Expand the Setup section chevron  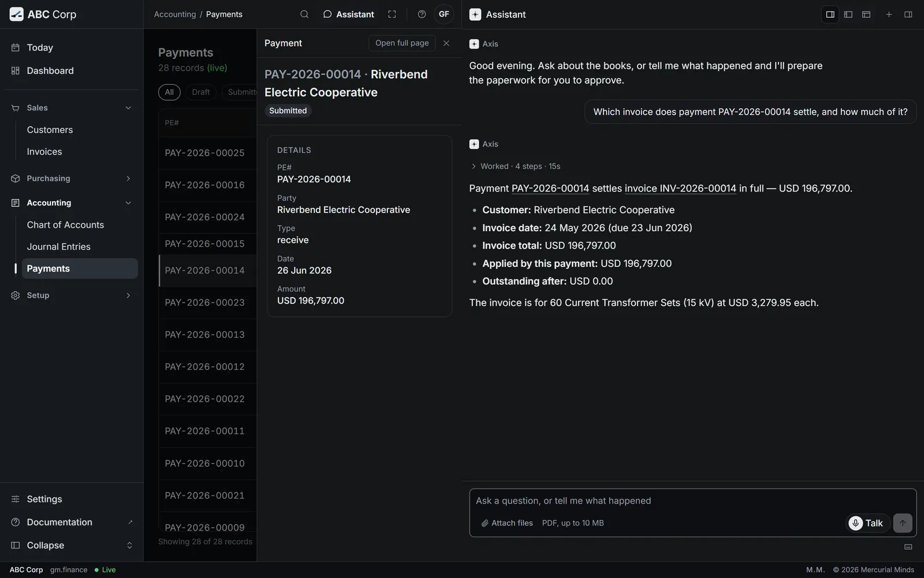pyautogui.click(x=128, y=295)
